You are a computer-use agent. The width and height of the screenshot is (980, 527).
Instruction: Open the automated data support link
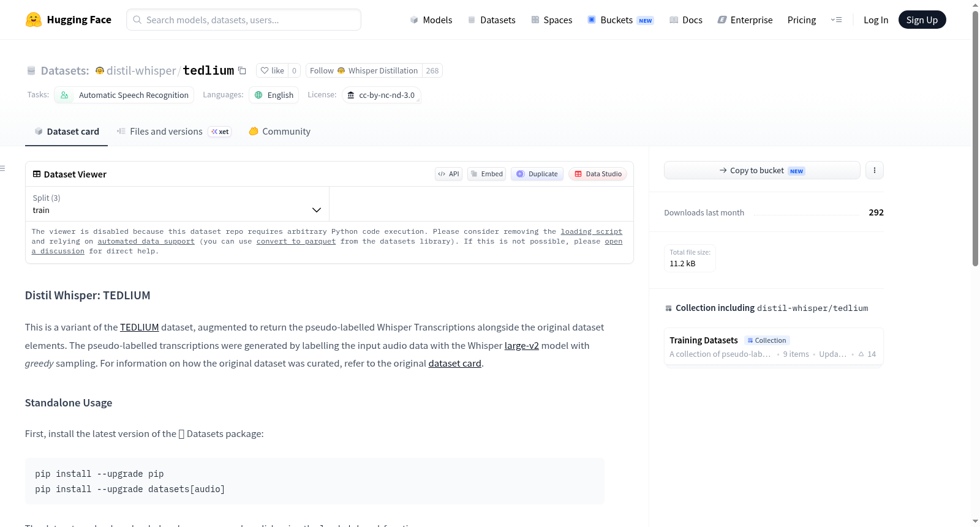point(146,242)
